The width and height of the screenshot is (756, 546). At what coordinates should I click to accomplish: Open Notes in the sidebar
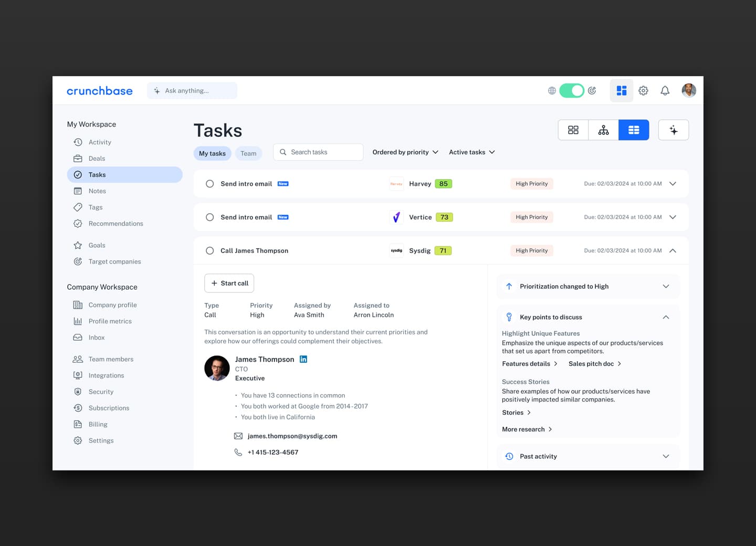(124, 191)
